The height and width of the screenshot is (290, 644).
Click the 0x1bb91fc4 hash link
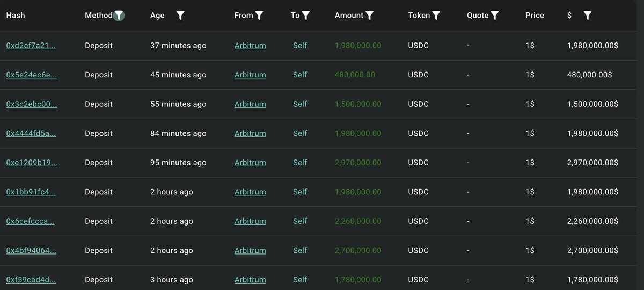(x=31, y=192)
